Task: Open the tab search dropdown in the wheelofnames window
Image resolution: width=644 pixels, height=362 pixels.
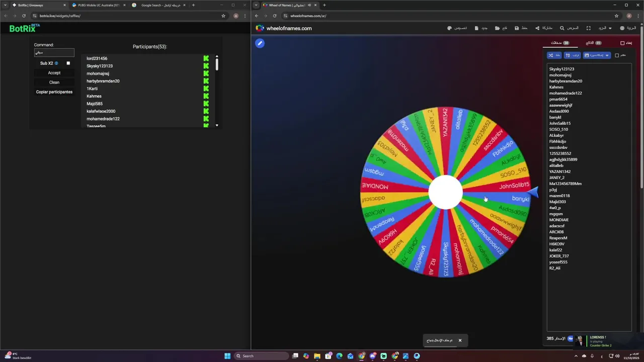Action: (256, 5)
